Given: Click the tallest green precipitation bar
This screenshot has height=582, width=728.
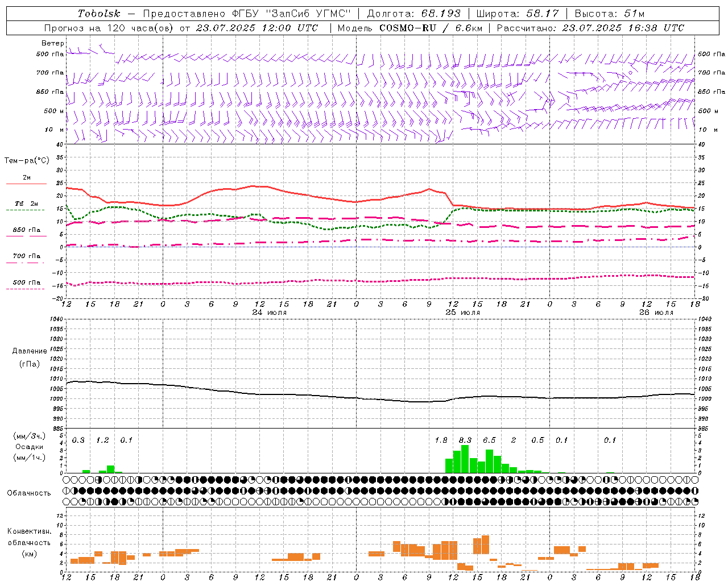Looking at the screenshot, I should tap(465, 459).
